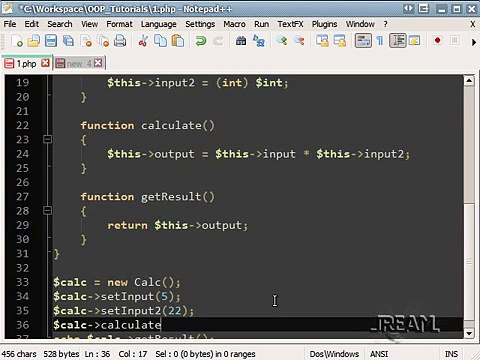Click the Save All icon
This screenshot has width=480, height=360.
[x=68, y=41]
